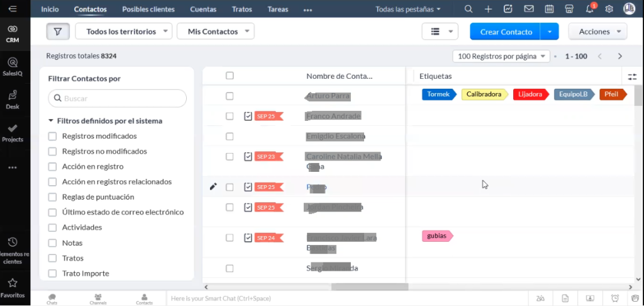
Task: Go to the Tratos tab
Action: (x=241, y=9)
